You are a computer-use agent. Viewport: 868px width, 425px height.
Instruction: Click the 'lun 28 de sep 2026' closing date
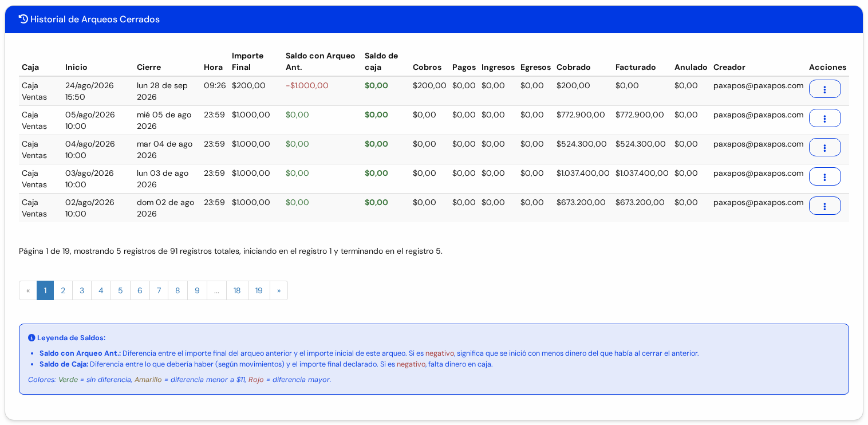[163, 91]
